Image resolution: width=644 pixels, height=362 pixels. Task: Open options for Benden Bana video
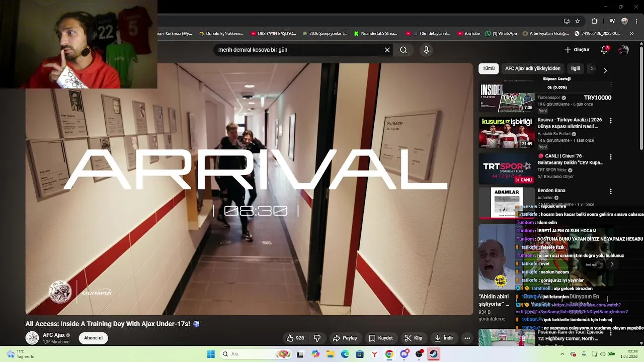611,191
